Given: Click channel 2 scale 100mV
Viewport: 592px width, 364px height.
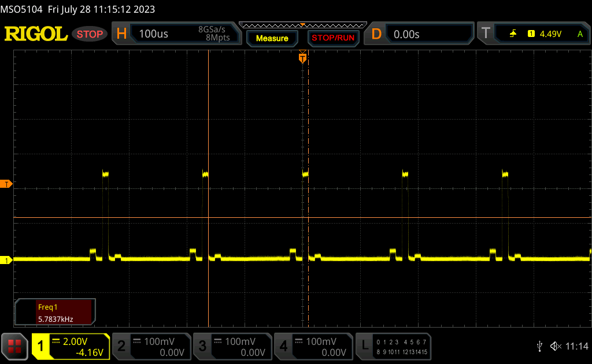Looking at the screenshot, I should [160, 341].
